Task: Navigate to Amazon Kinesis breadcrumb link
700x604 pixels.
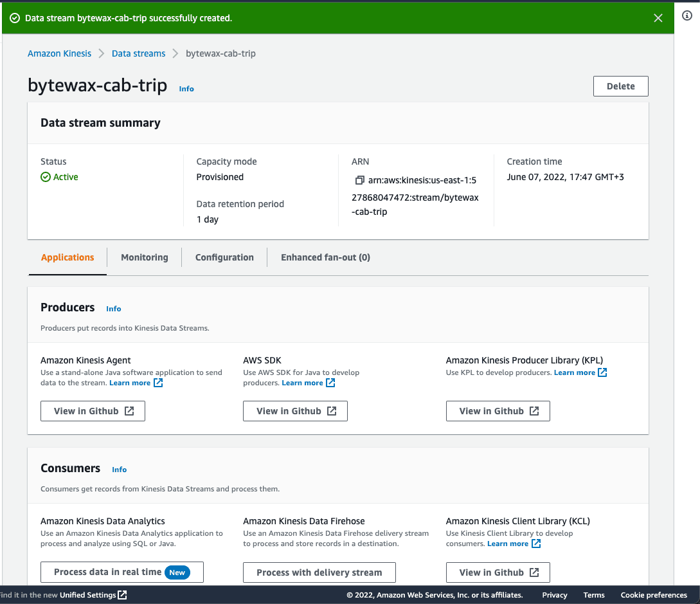Action: point(59,53)
